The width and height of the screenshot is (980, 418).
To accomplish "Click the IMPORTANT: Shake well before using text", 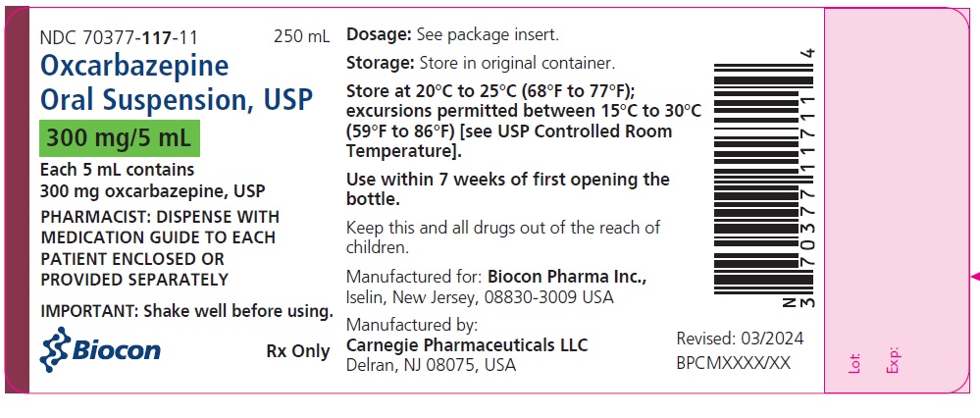I will (x=186, y=311).
